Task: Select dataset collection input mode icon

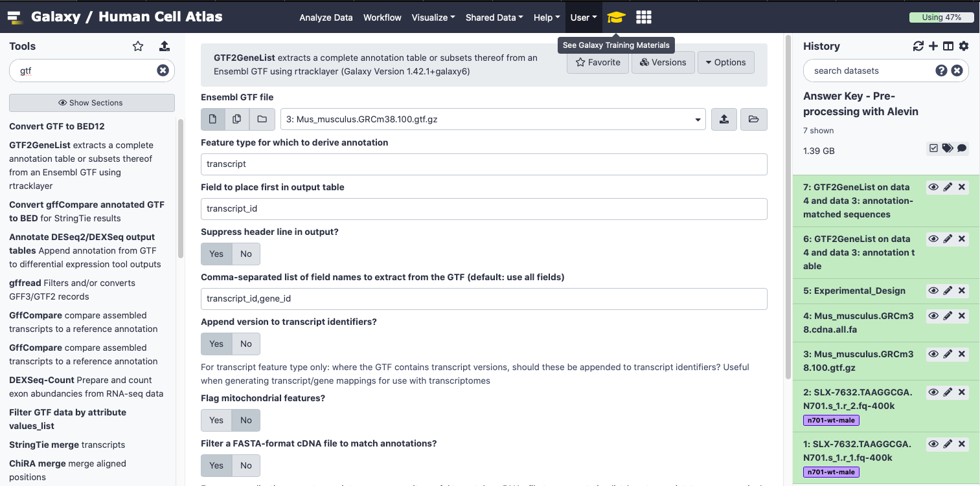Action: (x=262, y=119)
